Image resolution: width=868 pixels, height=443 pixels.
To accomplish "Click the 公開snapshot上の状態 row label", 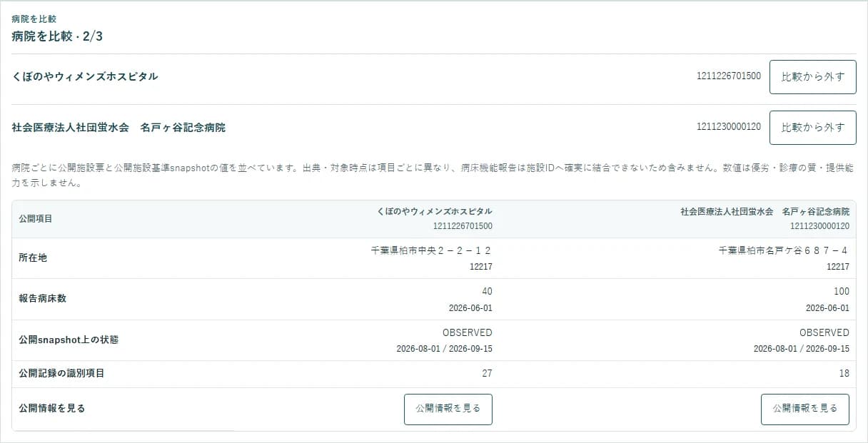I will [69, 340].
